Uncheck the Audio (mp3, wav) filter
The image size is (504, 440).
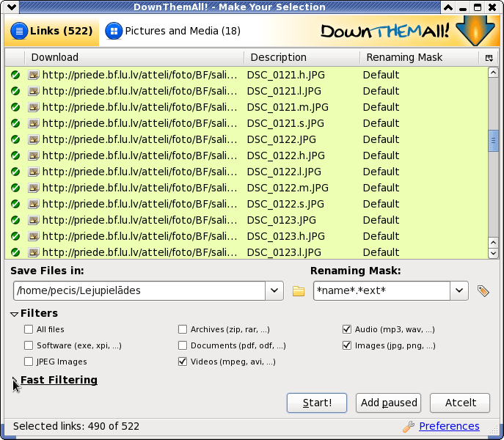347,329
